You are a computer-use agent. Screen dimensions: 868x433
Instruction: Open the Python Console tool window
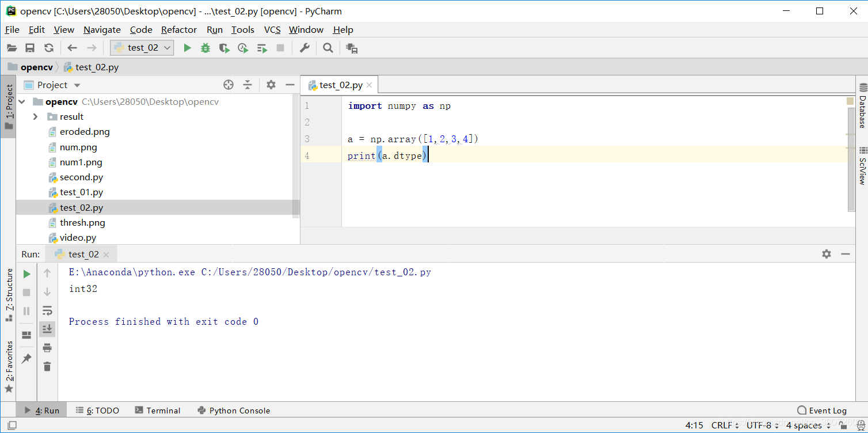click(x=234, y=411)
